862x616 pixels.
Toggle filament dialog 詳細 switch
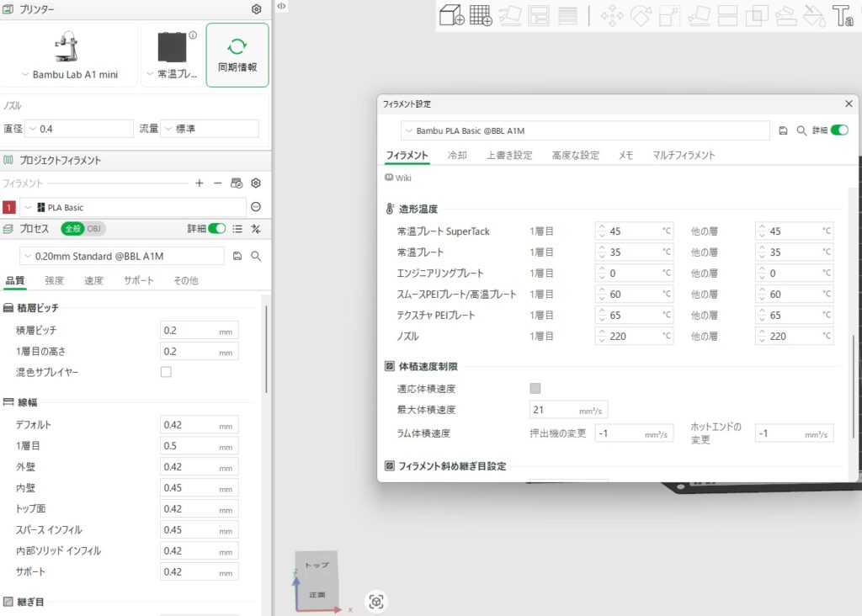pos(839,130)
